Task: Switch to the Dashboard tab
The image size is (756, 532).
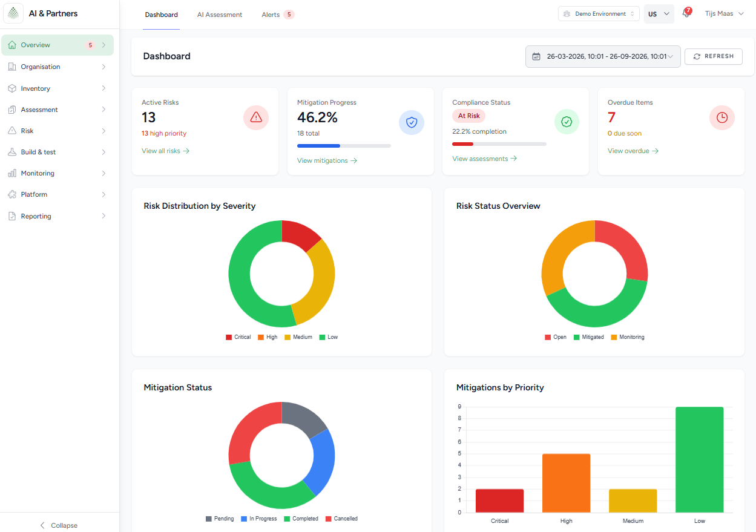Action: pyautogui.click(x=162, y=15)
